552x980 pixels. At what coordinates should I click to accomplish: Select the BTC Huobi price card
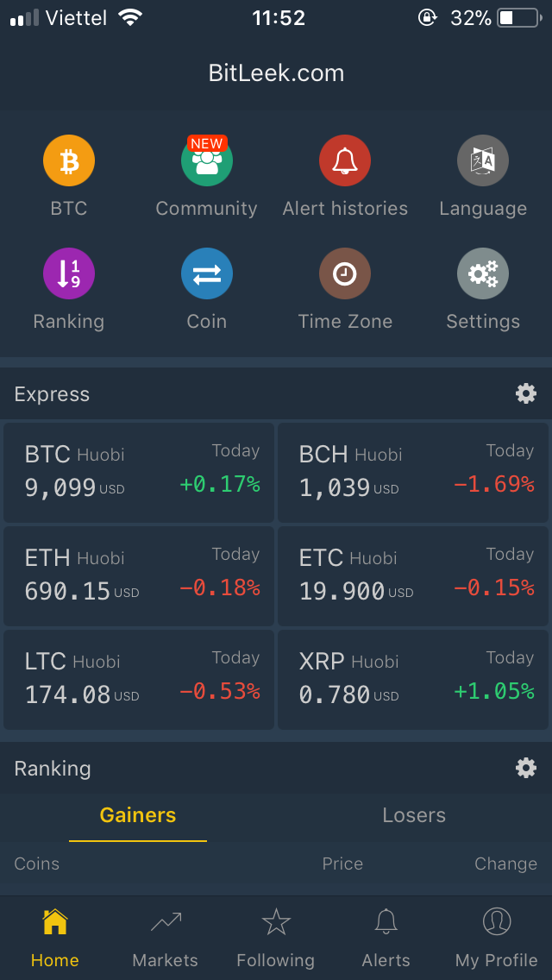(x=139, y=472)
